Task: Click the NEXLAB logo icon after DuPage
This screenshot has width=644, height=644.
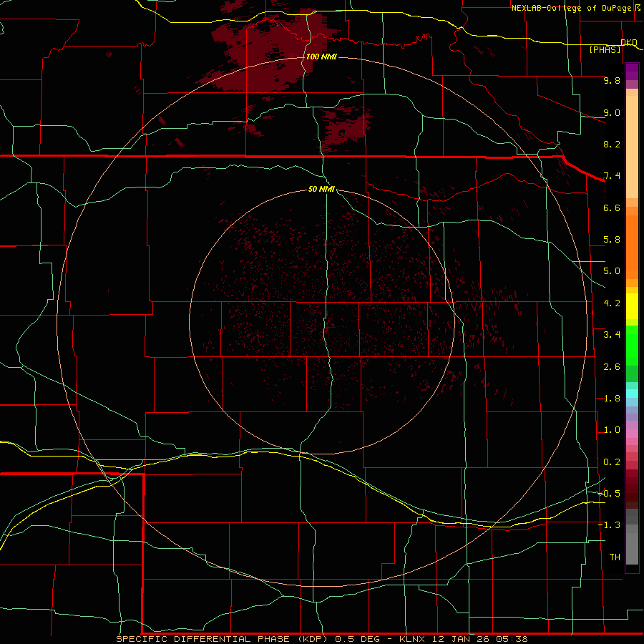Action: [638, 7]
